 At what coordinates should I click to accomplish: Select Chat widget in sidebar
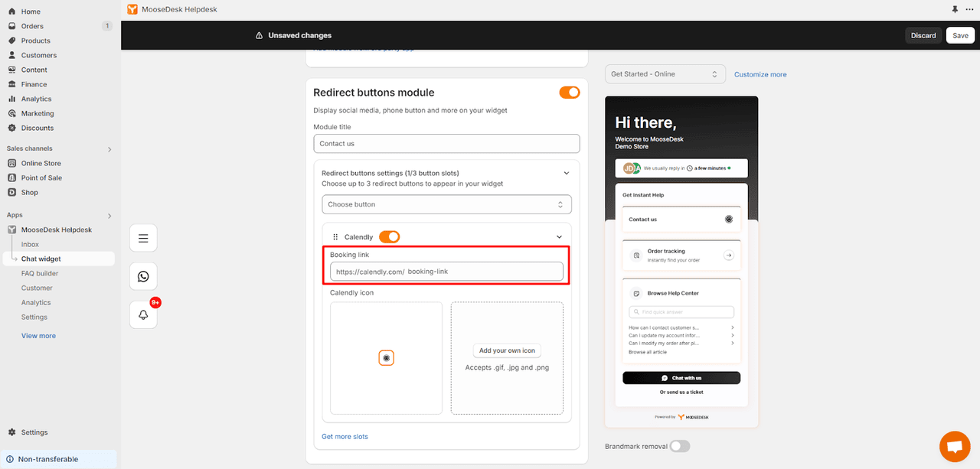tap(41, 259)
